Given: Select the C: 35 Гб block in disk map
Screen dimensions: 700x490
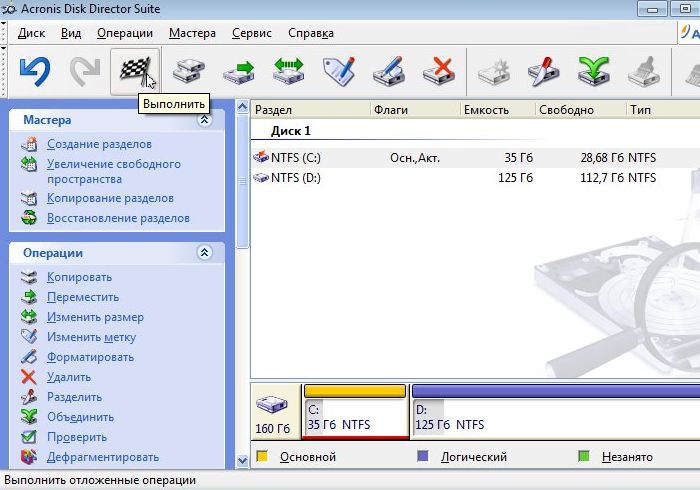Looking at the screenshot, I should 355,412.
